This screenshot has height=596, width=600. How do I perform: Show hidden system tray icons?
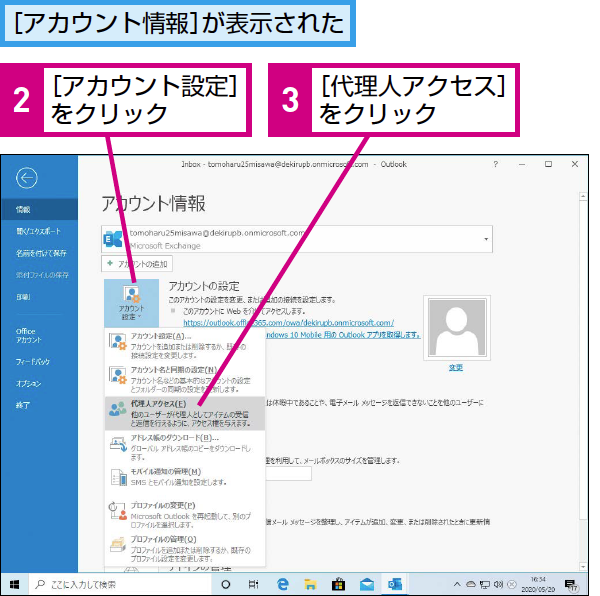pos(457,584)
